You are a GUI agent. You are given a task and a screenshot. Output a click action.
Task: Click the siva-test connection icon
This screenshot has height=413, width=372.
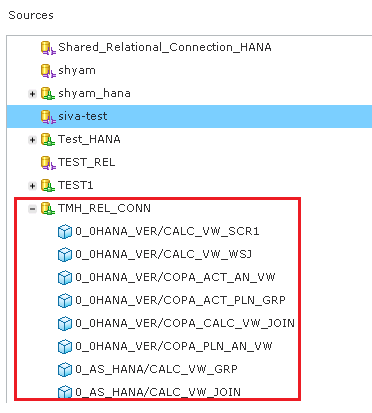(x=48, y=117)
